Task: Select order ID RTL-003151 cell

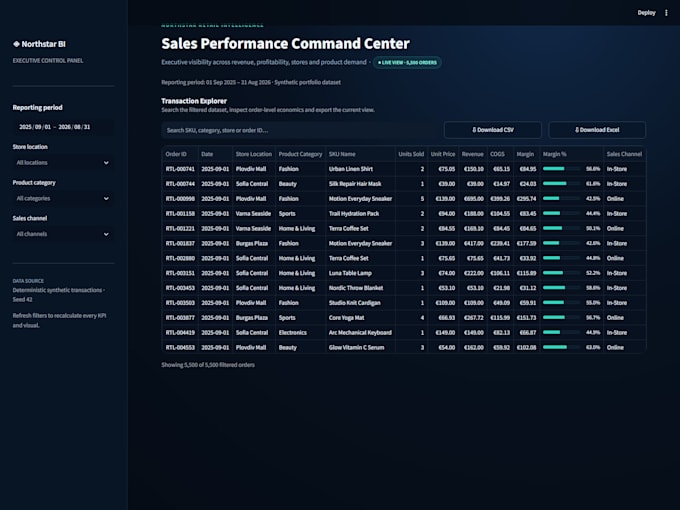Action: pos(180,273)
